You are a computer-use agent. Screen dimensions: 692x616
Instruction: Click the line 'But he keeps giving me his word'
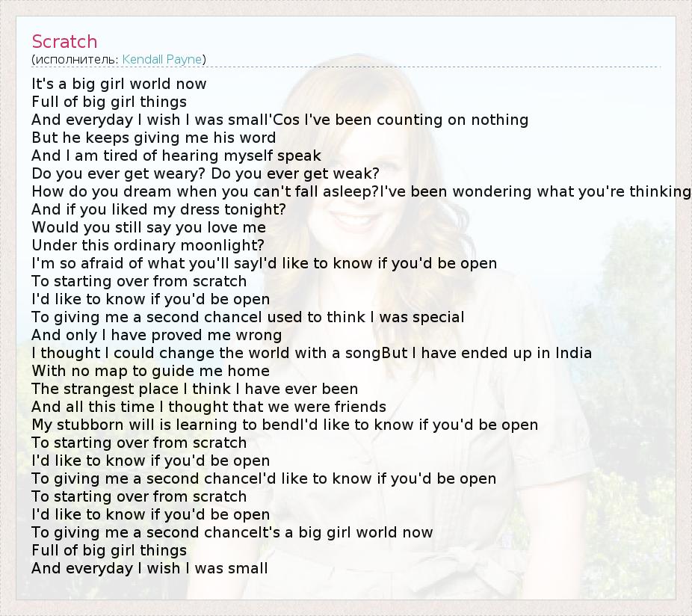(153, 138)
